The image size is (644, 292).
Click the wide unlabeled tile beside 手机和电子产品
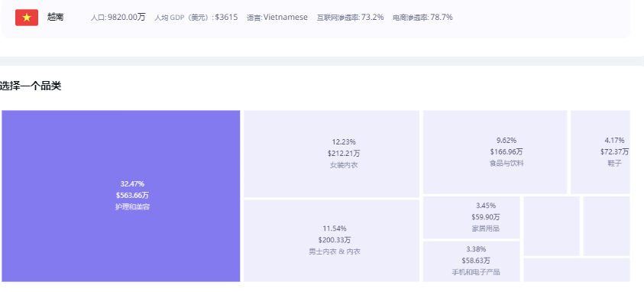click(577, 270)
